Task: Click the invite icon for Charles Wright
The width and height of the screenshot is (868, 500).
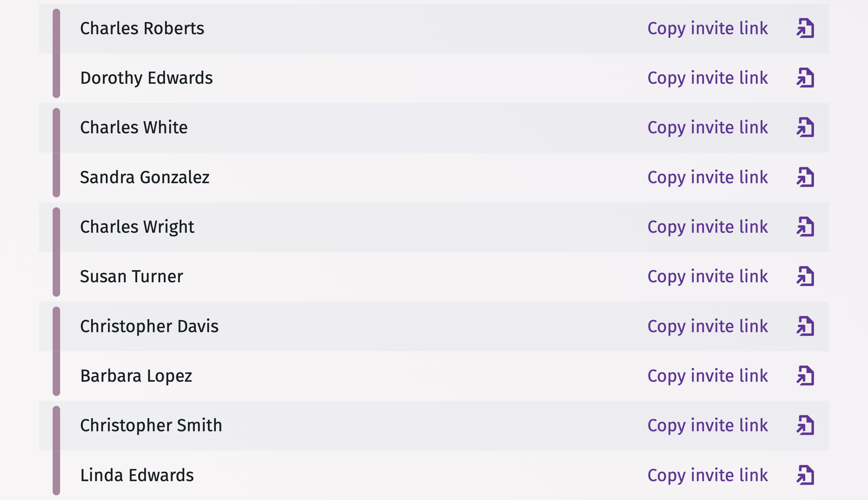Action: pyautogui.click(x=805, y=227)
